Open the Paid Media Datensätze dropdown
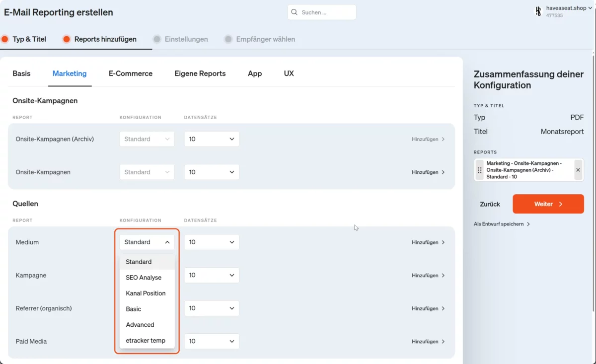Image resolution: width=596 pixels, height=364 pixels. [x=212, y=341]
